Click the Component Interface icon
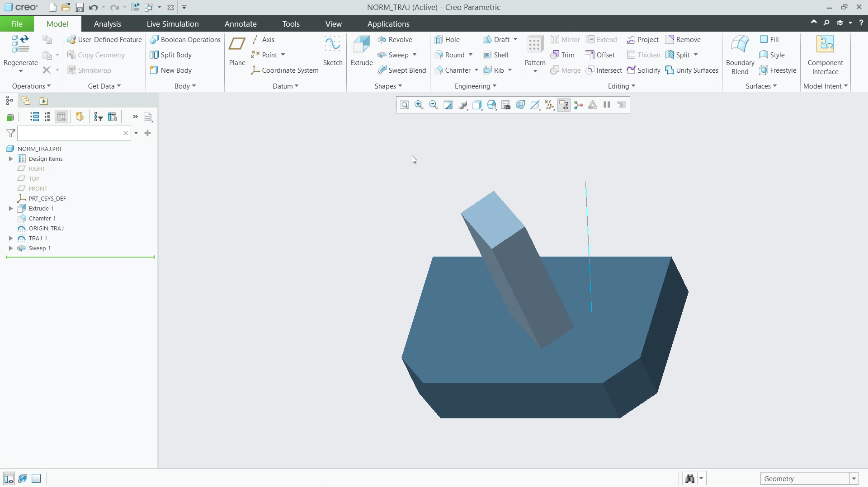The width and height of the screenshot is (868, 487). click(825, 55)
